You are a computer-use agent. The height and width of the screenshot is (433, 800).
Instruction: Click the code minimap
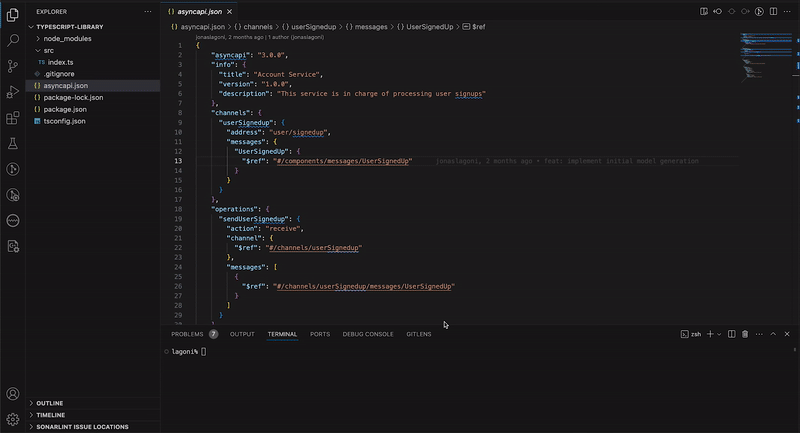pos(765,56)
